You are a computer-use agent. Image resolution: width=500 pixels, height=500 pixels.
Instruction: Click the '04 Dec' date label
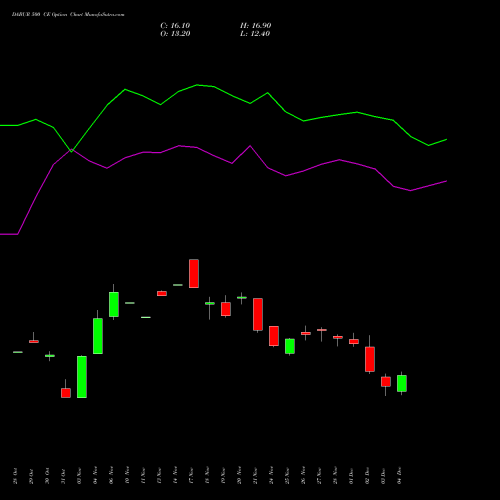[x=399, y=475]
